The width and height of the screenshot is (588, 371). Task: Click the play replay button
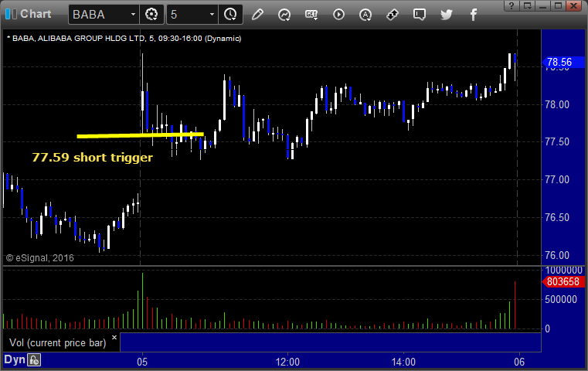338,14
